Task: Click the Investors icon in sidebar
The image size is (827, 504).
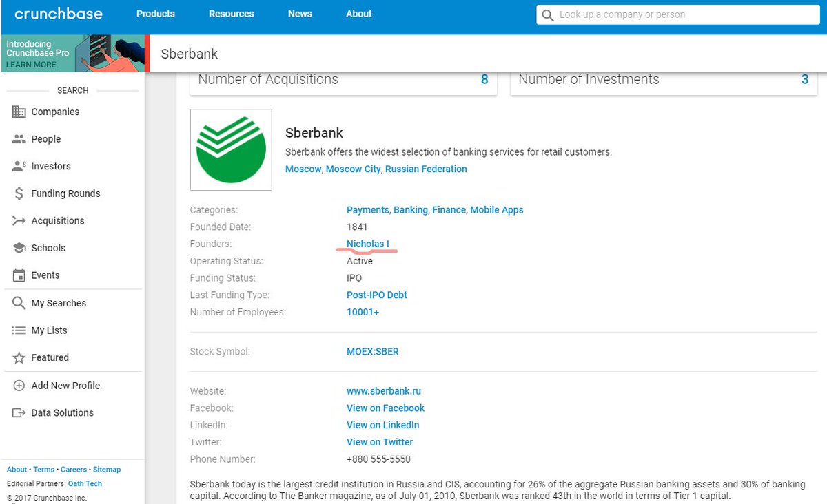Action: click(x=19, y=167)
